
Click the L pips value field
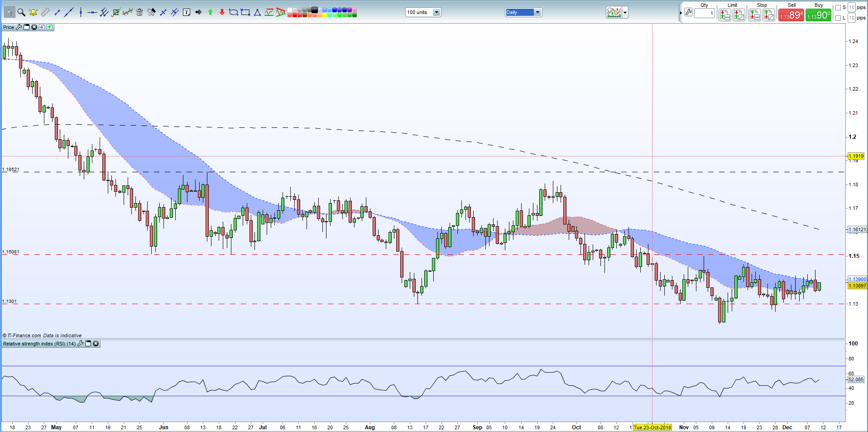852,18
